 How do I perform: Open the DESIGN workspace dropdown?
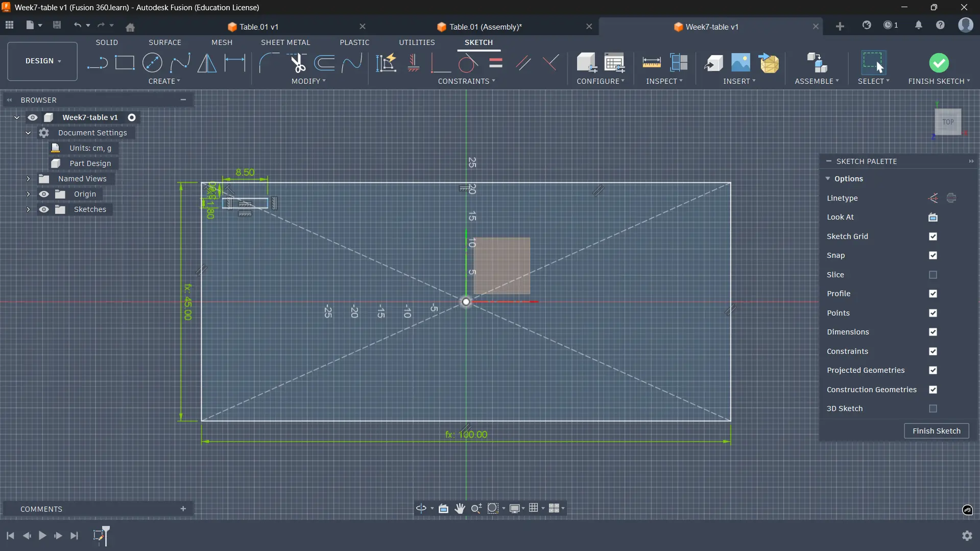[42, 61]
